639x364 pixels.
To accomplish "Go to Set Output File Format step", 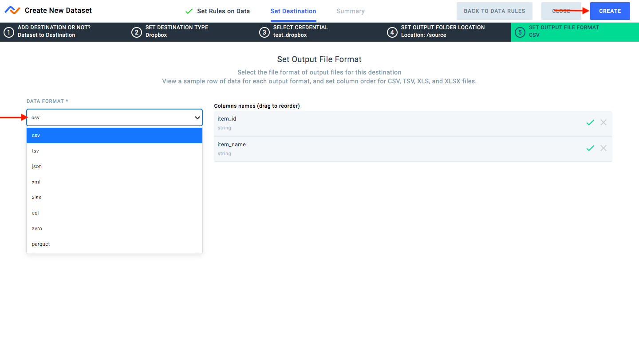I will [575, 32].
